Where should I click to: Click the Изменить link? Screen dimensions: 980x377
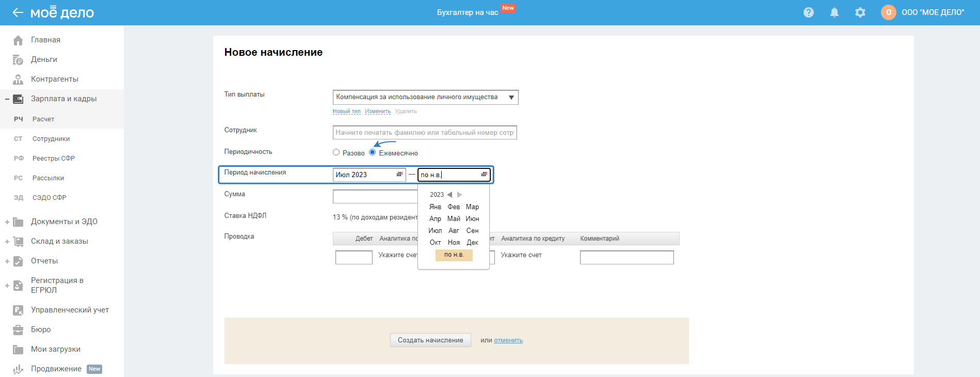[378, 112]
